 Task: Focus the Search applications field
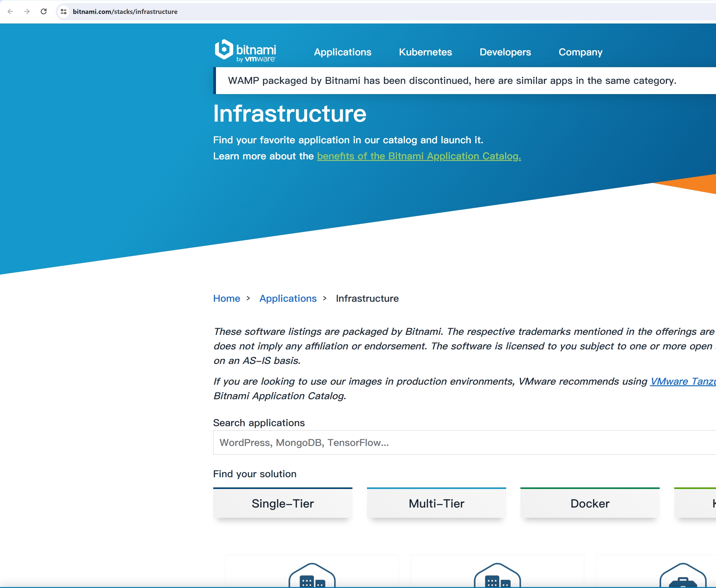(464, 443)
